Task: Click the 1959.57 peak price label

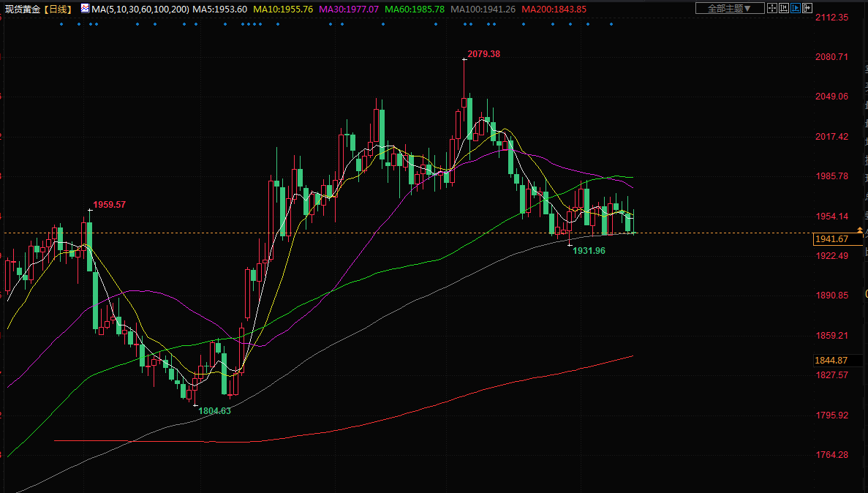Action: coord(109,205)
